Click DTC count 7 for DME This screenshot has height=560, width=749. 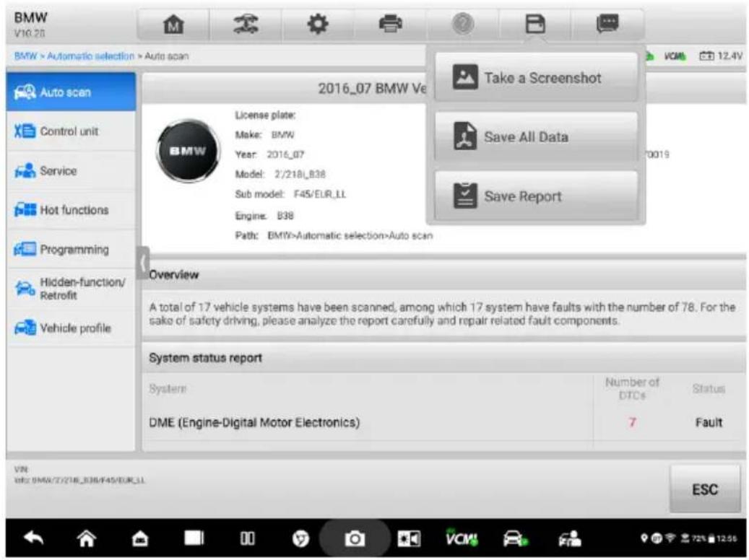[632, 422]
